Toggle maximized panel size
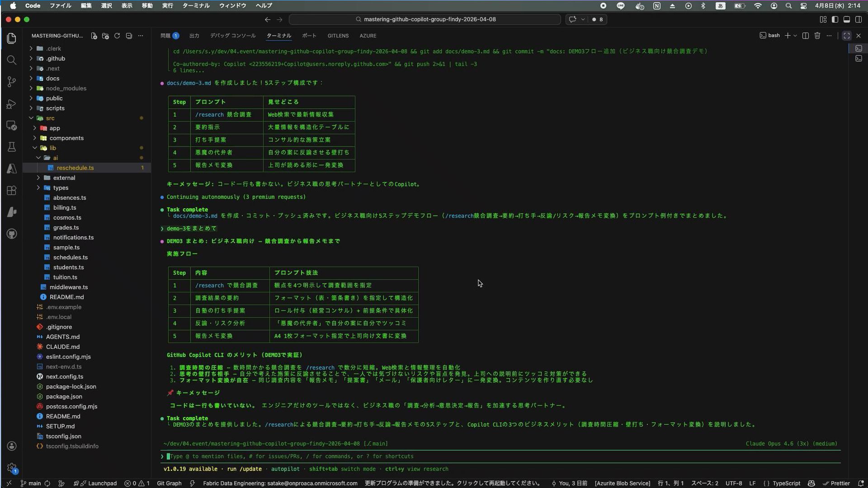Image resolution: width=868 pixels, height=488 pixels. pos(847,36)
